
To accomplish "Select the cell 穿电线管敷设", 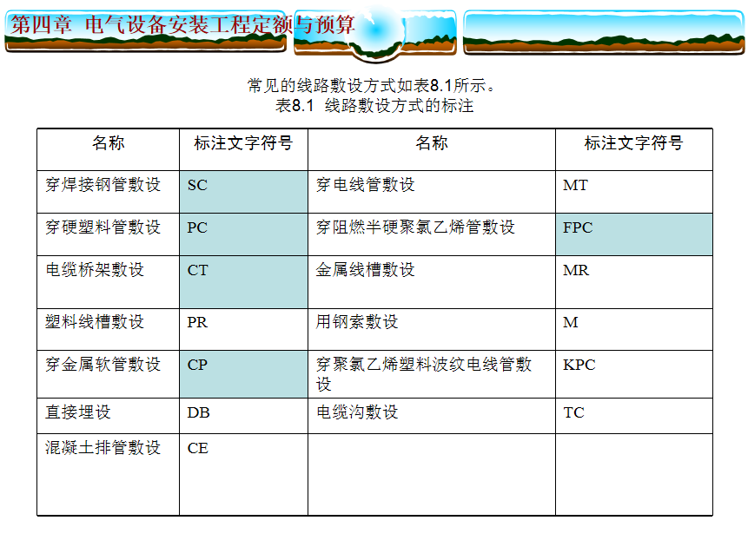I will (432, 192).
